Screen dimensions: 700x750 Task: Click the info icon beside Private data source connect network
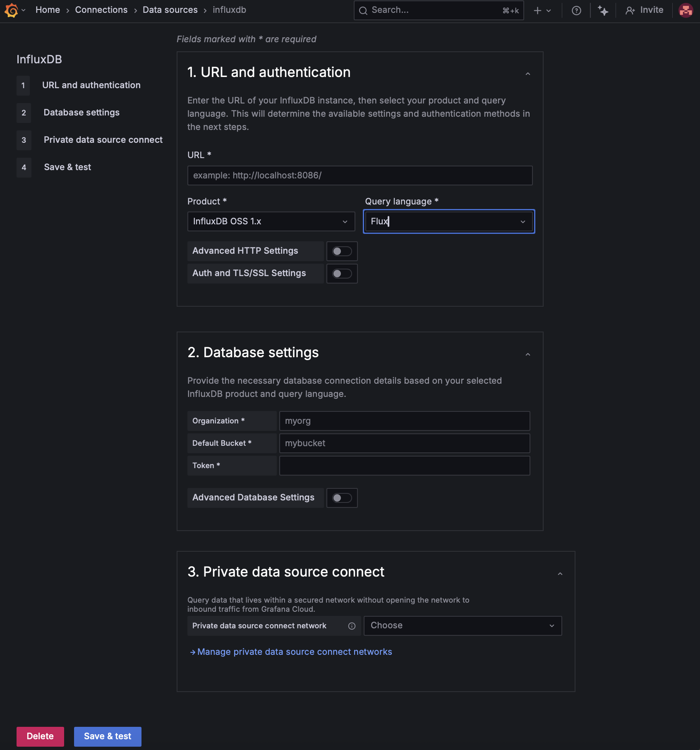(x=352, y=626)
